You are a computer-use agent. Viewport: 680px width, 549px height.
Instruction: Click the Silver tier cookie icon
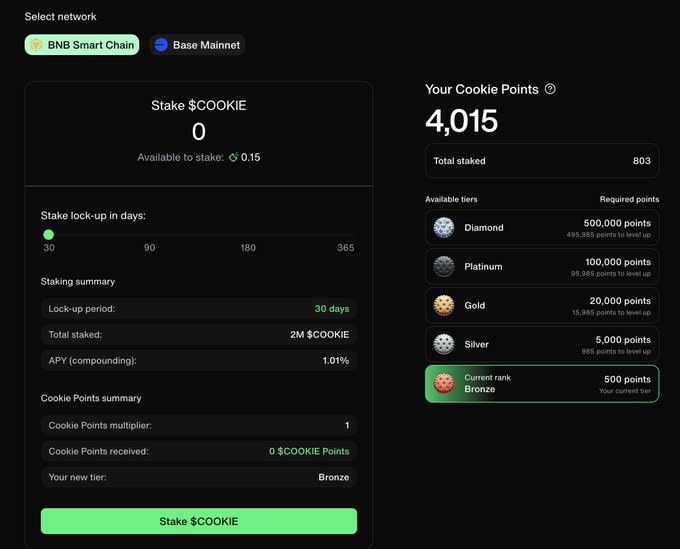click(x=444, y=344)
